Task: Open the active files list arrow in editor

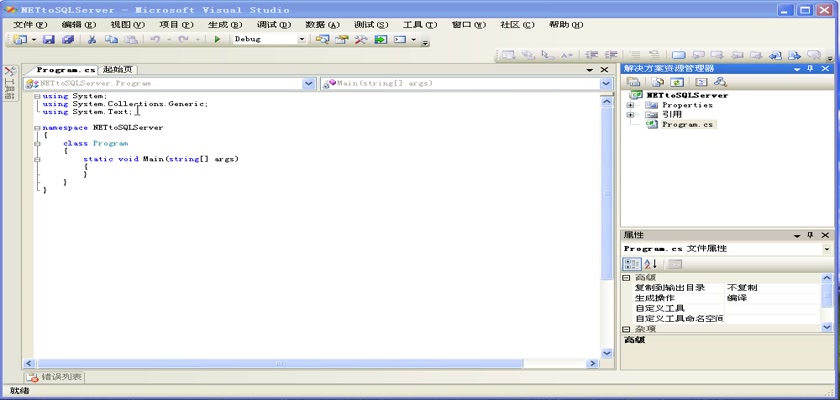Action: pyautogui.click(x=590, y=70)
